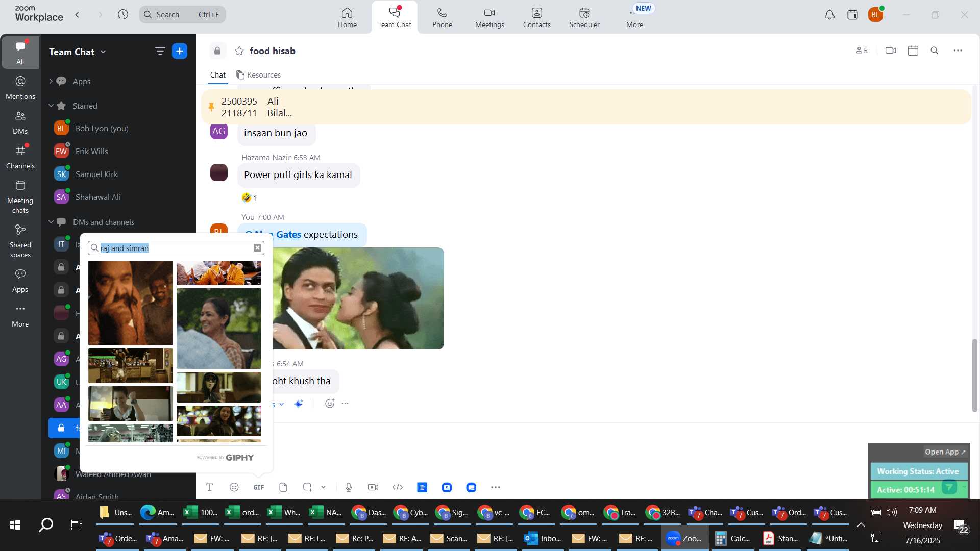The image size is (980, 551).
Task: Open chat history clock icon
Action: coord(122,14)
